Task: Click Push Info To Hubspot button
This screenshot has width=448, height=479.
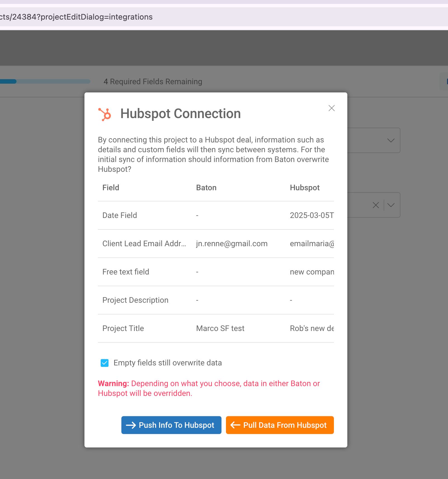Action: [171, 425]
